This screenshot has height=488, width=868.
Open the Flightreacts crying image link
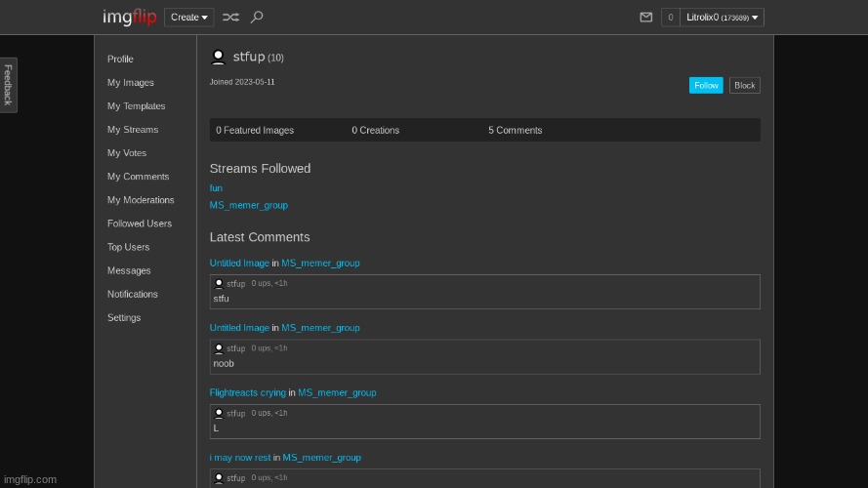247,392
